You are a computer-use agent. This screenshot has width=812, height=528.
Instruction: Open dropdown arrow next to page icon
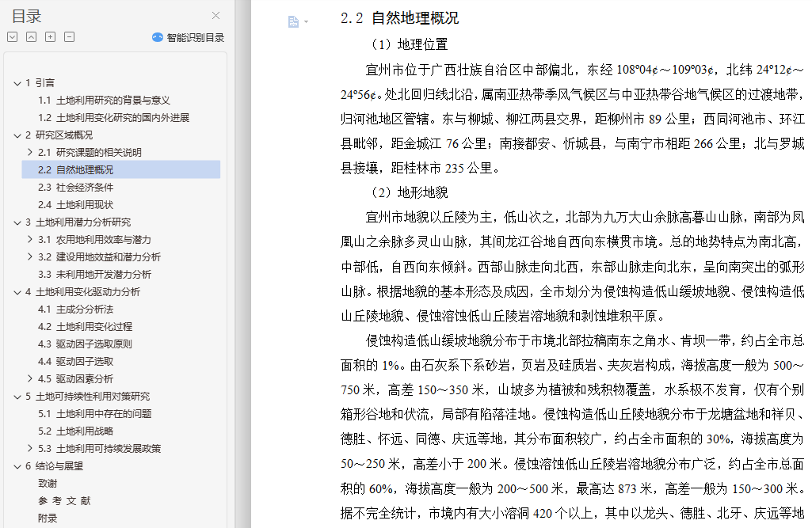pos(306,21)
